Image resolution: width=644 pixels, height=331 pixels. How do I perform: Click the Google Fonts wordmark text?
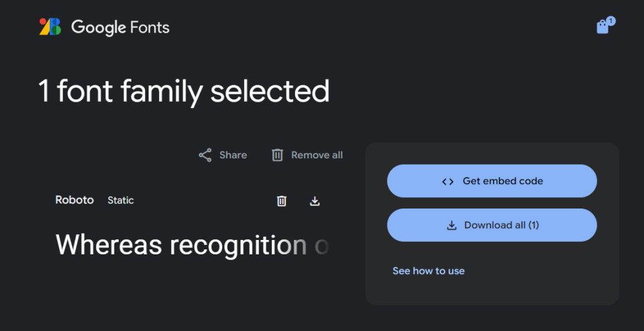tap(120, 28)
